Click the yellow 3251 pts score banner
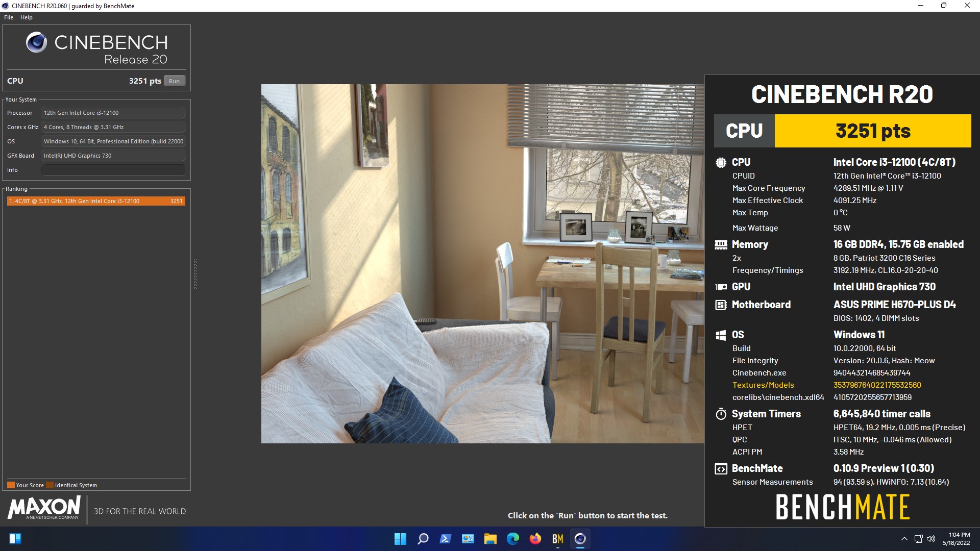This screenshot has width=980, height=551. (x=873, y=131)
